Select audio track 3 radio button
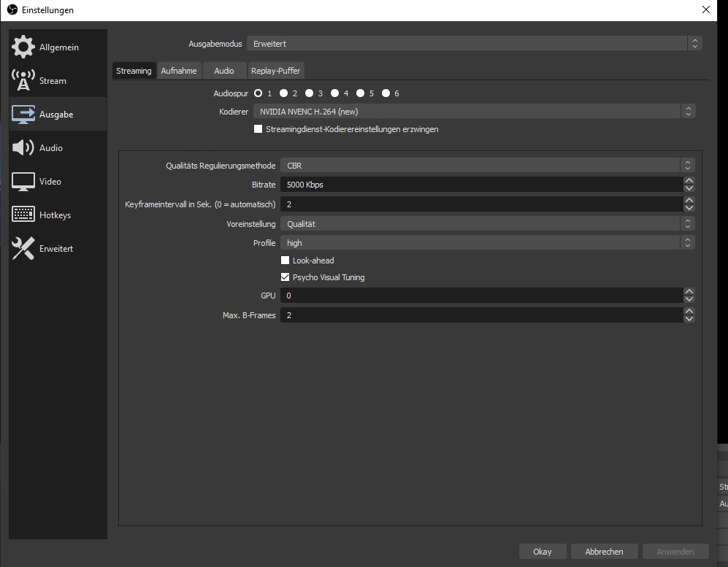 click(310, 93)
